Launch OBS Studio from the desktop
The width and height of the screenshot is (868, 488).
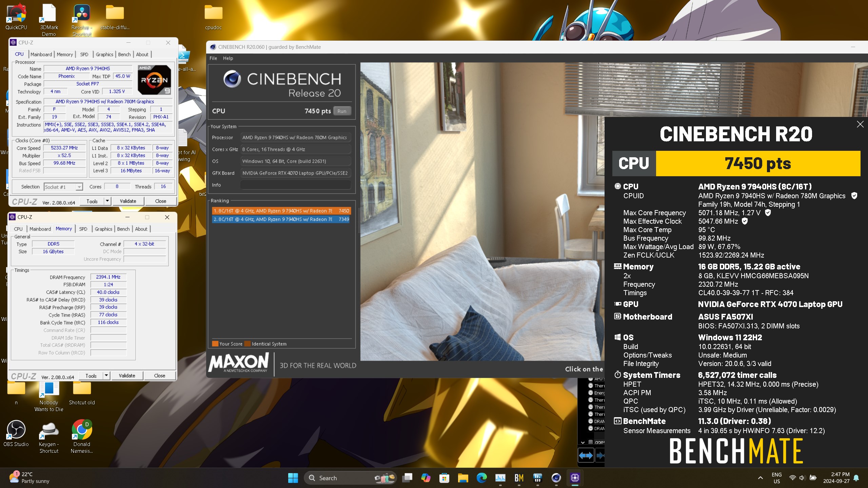[16, 433]
